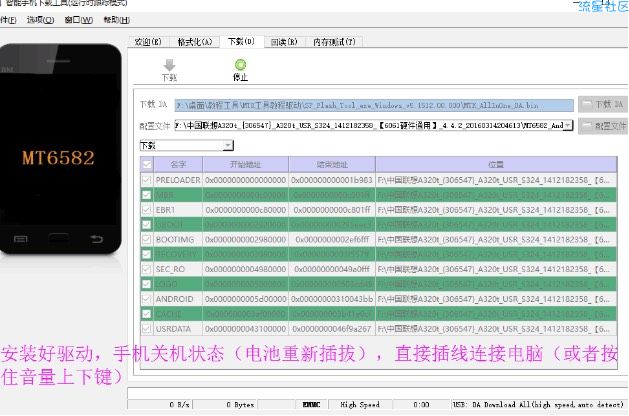The image size is (629, 416).
Task: Click the 0 B/s speed status entry
Action: coord(160,404)
